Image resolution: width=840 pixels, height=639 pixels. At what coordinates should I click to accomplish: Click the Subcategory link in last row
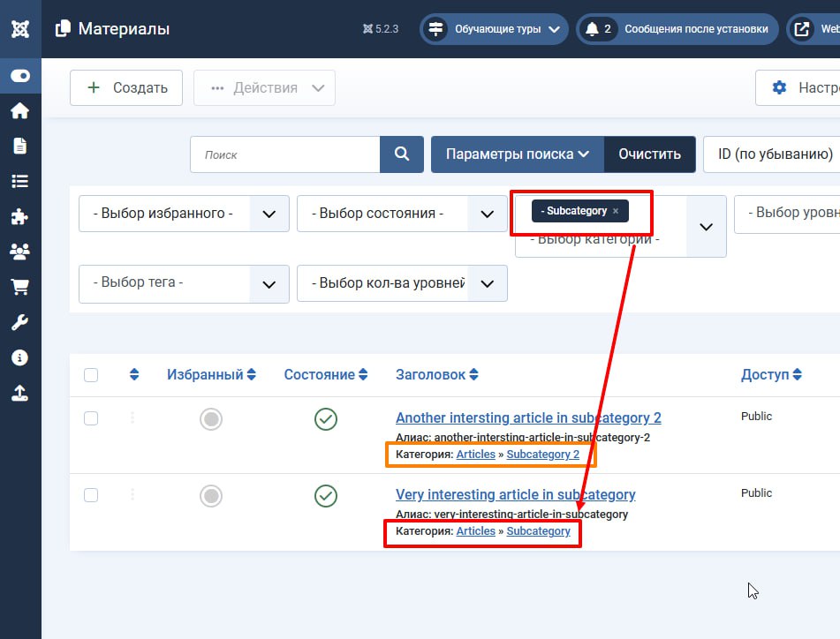[x=539, y=531]
